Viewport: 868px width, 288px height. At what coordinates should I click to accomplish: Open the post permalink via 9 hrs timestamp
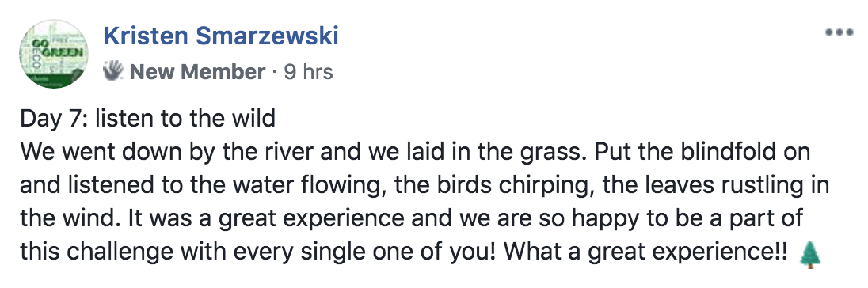(308, 71)
